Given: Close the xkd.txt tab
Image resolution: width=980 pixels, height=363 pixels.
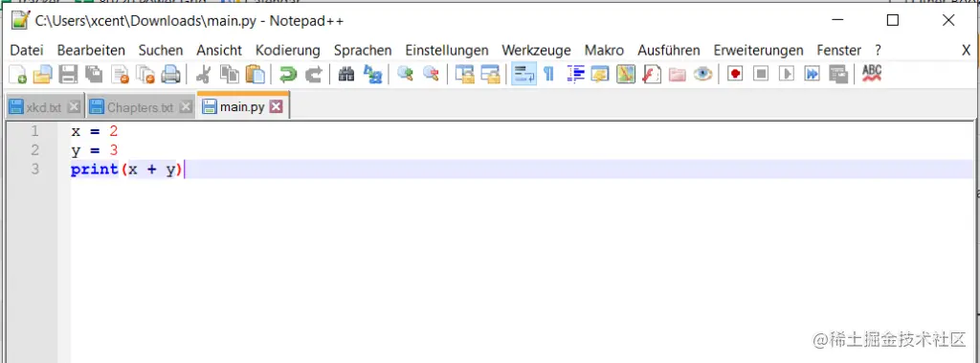Looking at the screenshot, I should [74, 107].
